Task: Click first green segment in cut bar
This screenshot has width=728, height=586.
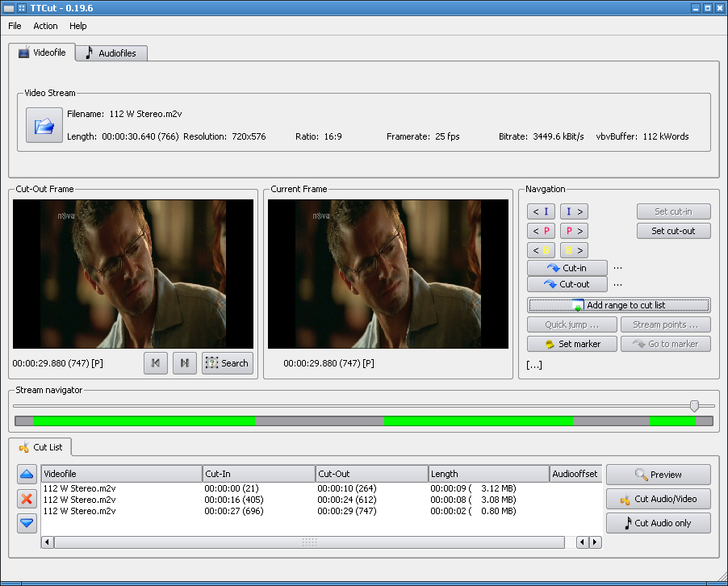Action: (144, 421)
